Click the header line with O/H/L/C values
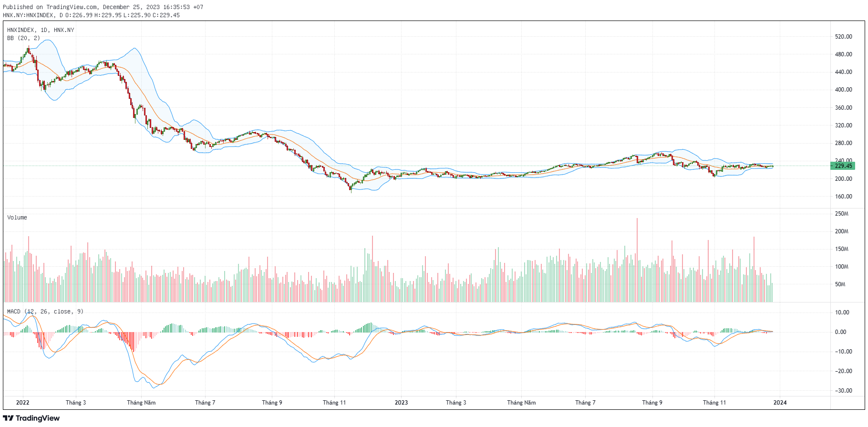 coord(91,15)
